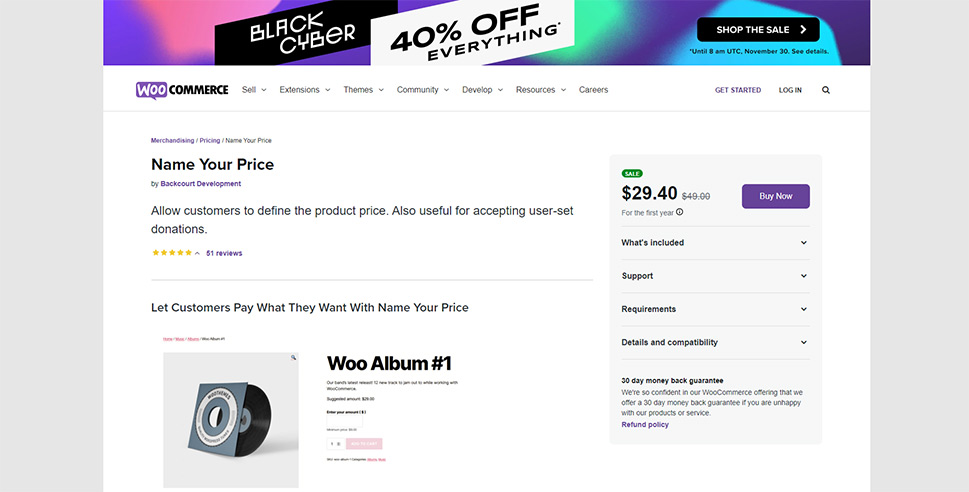Zoom the Woo Album product image magnifier
This screenshot has width=969, height=492.
pyautogui.click(x=293, y=357)
